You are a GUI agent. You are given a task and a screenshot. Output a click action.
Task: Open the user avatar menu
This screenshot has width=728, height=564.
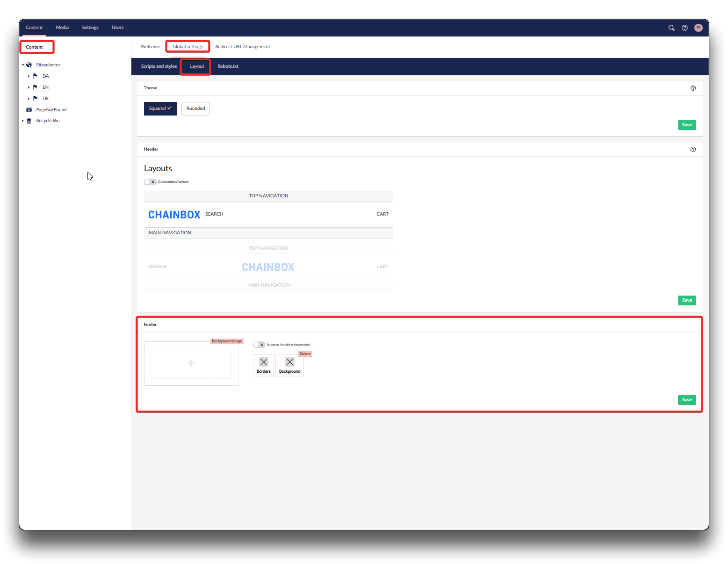point(698,28)
